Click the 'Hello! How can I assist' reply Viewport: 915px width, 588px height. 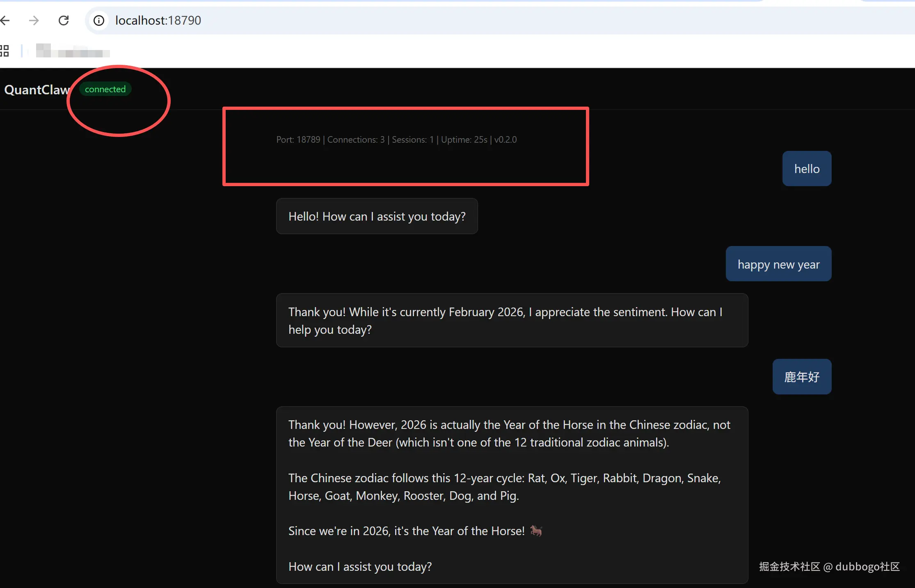point(377,217)
